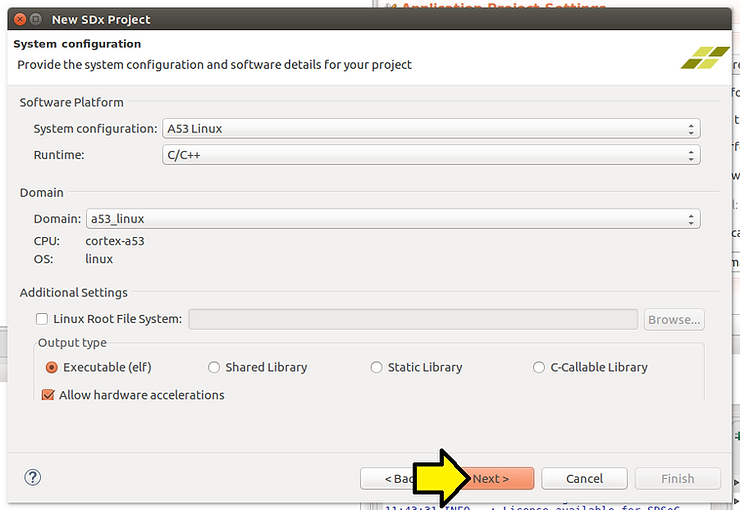Click the cortex-a53 CPU value

pyautogui.click(x=115, y=241)
